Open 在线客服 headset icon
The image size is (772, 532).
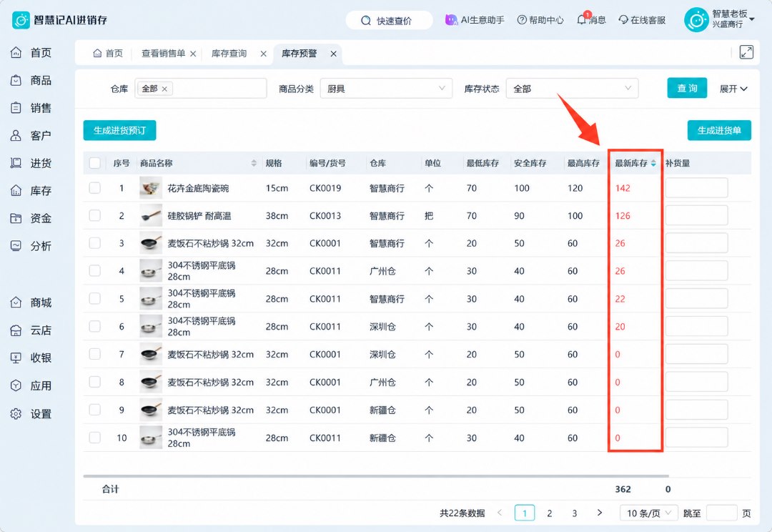click(623, 20)
